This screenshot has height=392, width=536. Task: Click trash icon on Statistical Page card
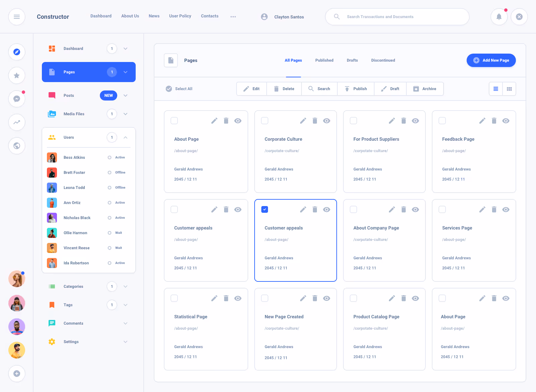pyautogui.click(x=226, y=298)
